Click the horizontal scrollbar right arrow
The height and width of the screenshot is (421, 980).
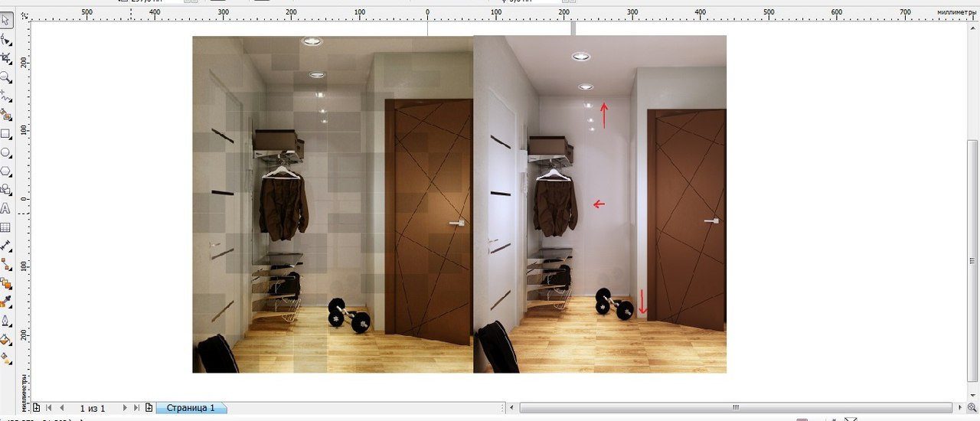click(x=959, y=408)
